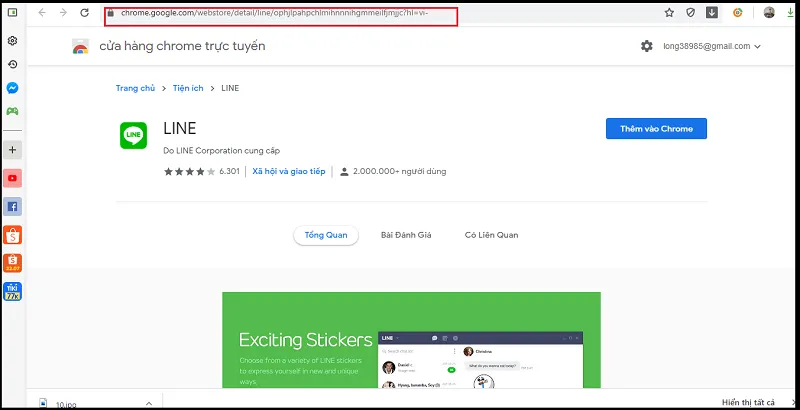Open the YouTube sidebar shortcut
This screenshot has height=410, width=800.
point(12,178)
